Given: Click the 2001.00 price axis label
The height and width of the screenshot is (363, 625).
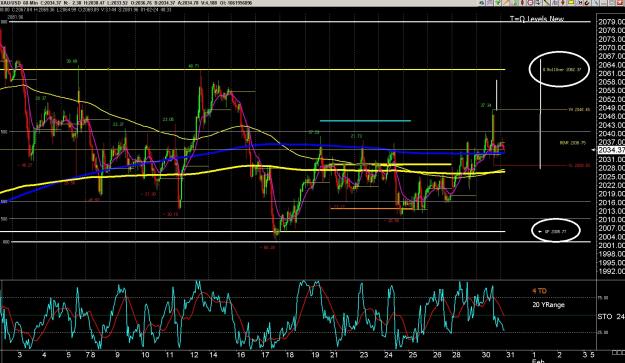Looking at the screenshot, I should (x=611, y=245).
